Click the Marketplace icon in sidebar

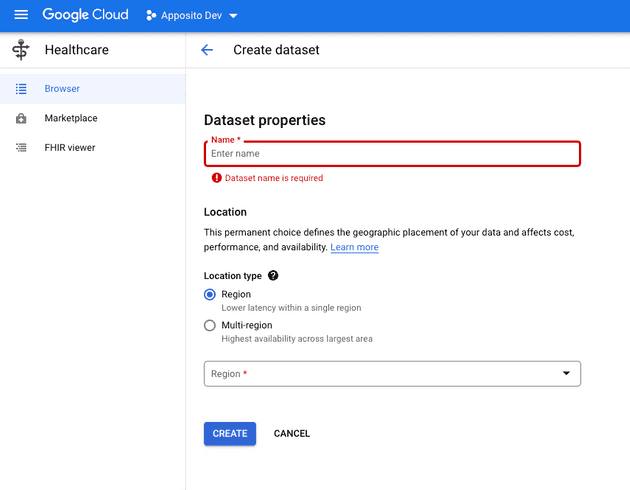21,118
